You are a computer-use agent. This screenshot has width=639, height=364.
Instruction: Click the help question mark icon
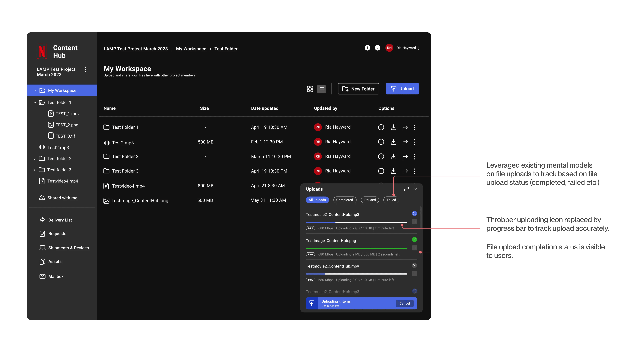pos(377,48)
